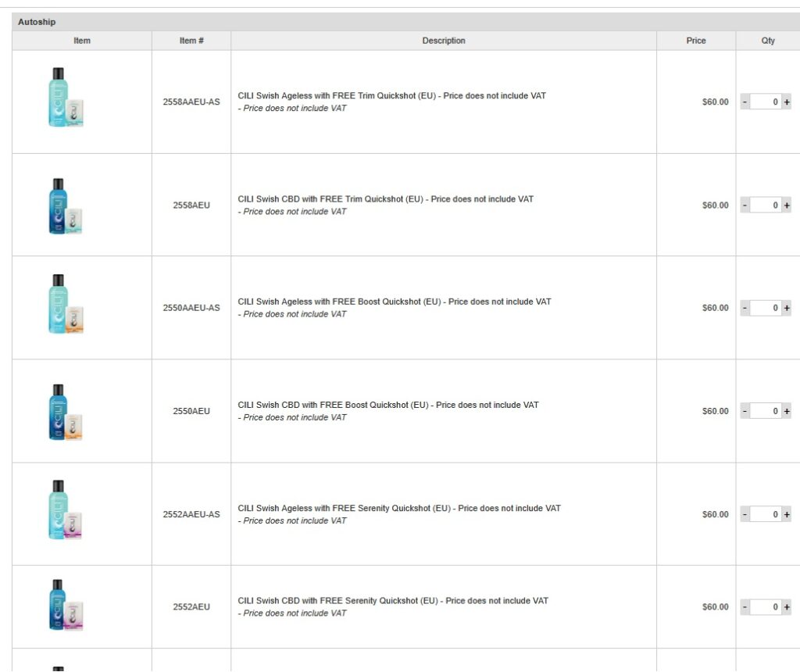Decrease quantity for item 2558AAEU-AS
This screenshot has height=672, width=800.
pos(745,102)
